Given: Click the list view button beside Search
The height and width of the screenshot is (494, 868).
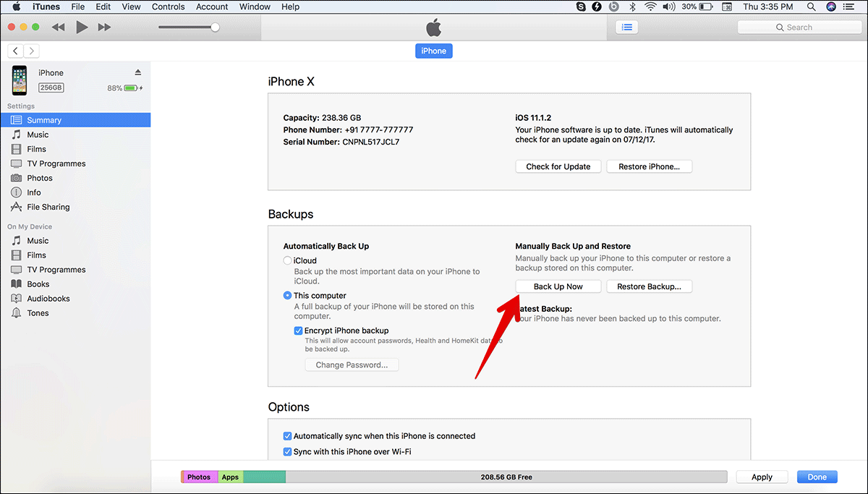Looking at the screenshot, I should pos(626,27).
